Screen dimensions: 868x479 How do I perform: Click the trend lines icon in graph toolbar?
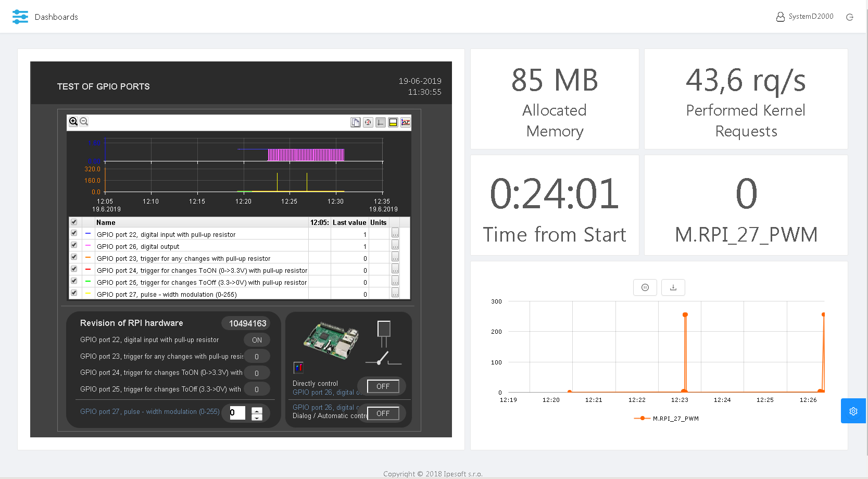click(x=406, y=122)
